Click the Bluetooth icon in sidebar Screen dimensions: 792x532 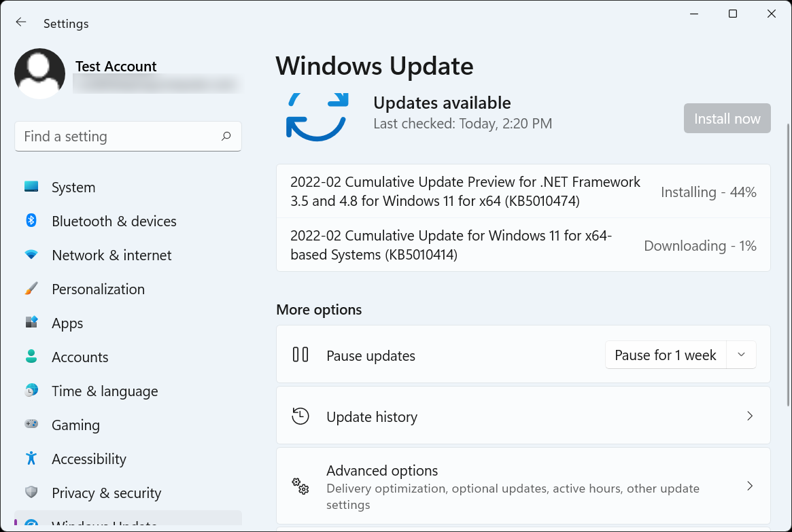coord(31,221)
